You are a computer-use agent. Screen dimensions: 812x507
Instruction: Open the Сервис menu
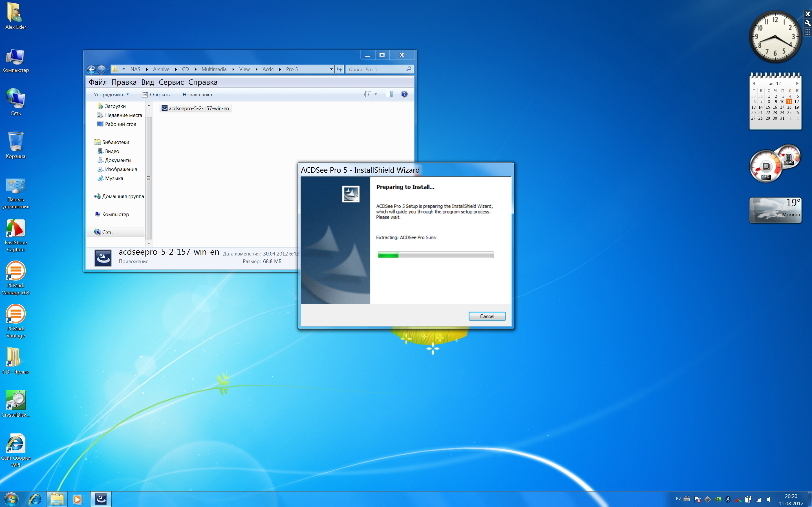(171, 82)
